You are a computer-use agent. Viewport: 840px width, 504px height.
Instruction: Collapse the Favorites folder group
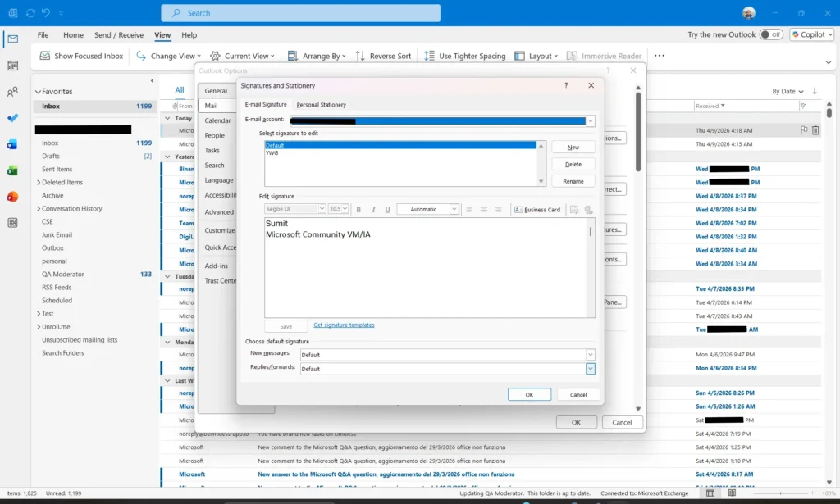click(x=38, y=92)
